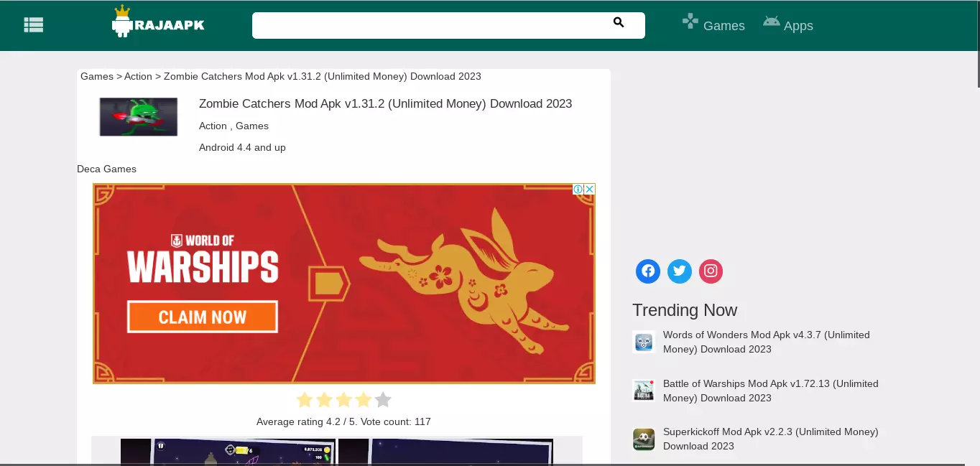Click the Superkickoff app icon
This screenshot has height=466, width=980.
click(x=644, y=439)
